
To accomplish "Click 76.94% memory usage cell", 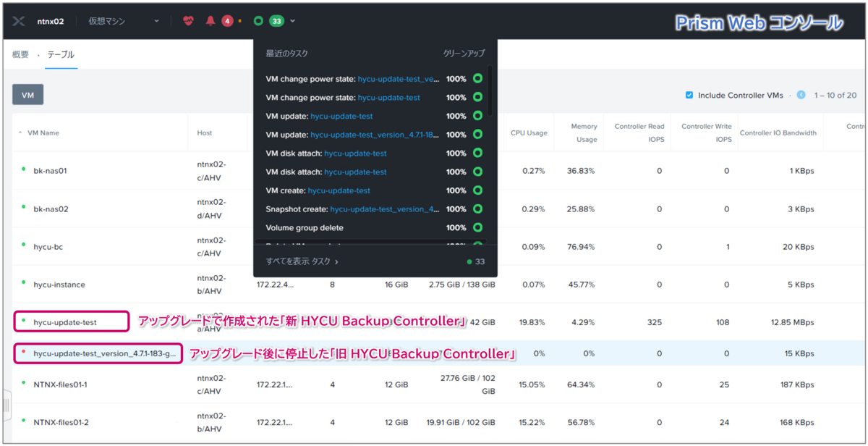I will 581,246.
